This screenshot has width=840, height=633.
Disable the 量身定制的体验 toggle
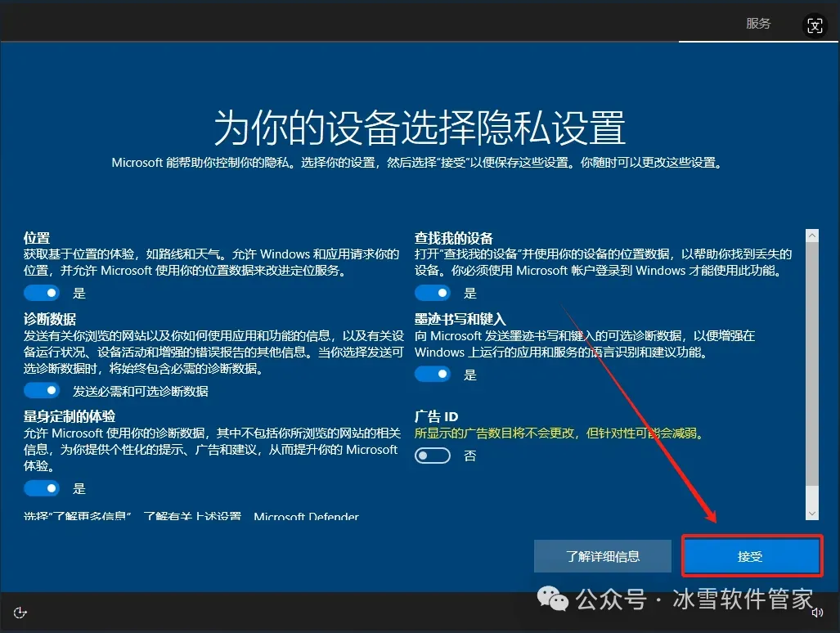click(41, 488)
